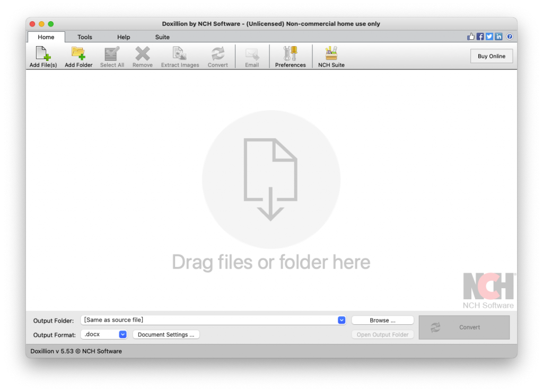Click the Convert icon in the toolbar
The image size is (543, 392).
[x=217, y=57]
